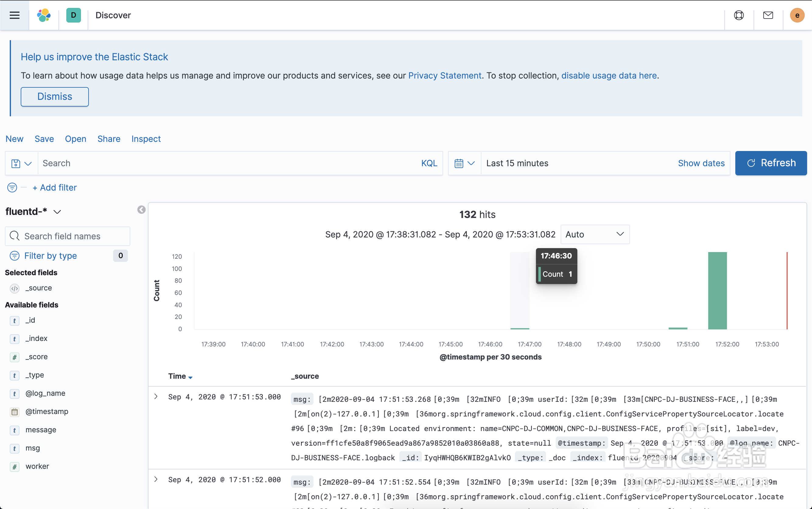Open the hamburger navigation menu
The height and width of the screenshot is (509, 812).
point(15,15)
